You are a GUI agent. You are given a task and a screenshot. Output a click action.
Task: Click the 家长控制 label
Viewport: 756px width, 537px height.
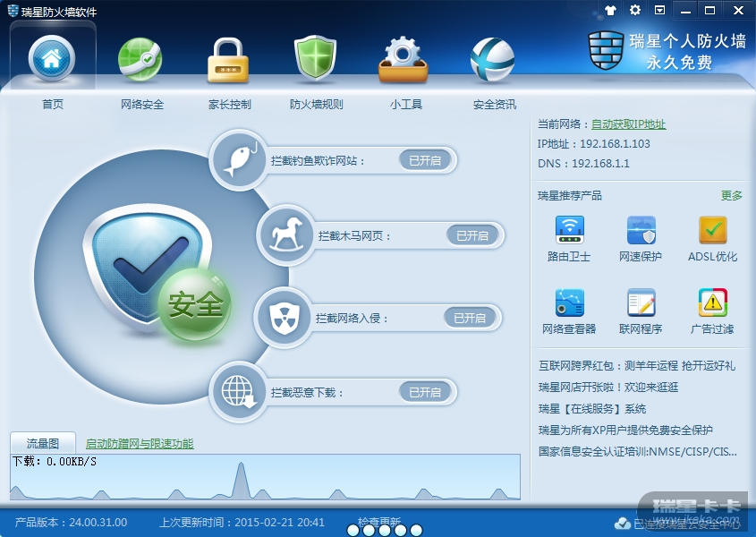tap(230, 104)
